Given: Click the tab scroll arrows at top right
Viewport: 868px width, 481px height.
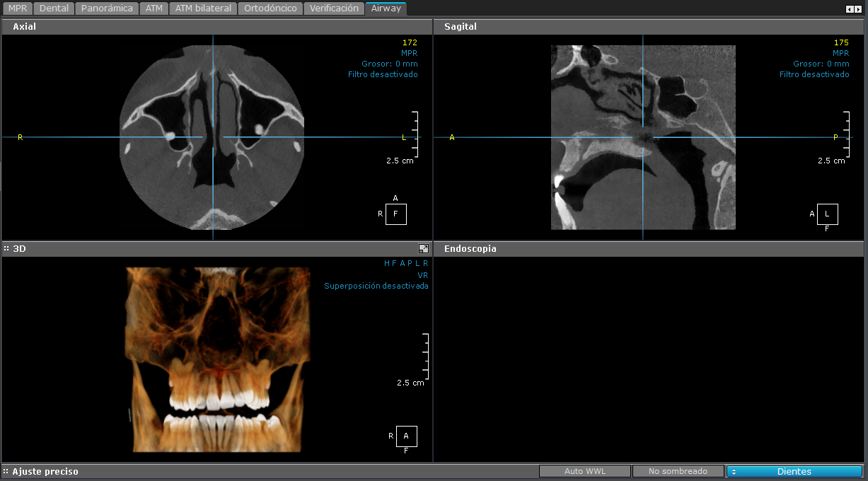Looking at the screenshot, I should [854, 9].
